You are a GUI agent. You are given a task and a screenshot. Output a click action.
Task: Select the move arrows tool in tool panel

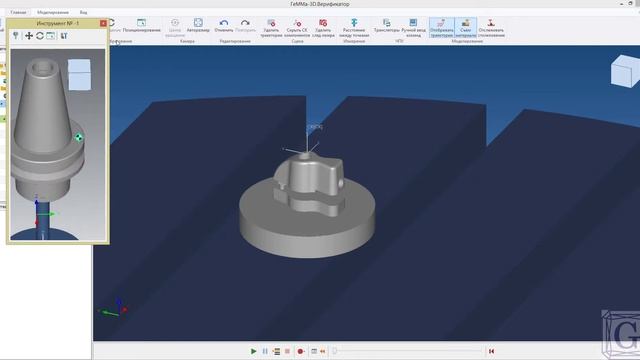pyautogui.click(x=29, y=36)
